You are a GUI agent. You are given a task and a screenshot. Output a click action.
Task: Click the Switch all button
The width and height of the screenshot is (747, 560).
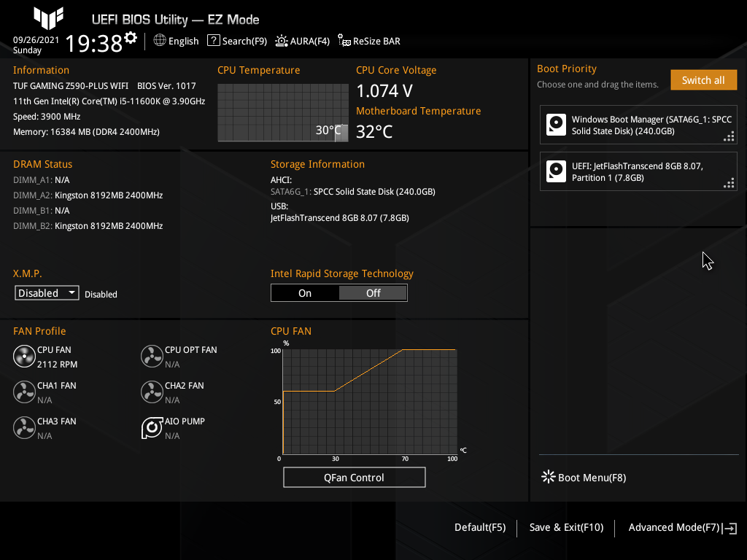(703, 79)
